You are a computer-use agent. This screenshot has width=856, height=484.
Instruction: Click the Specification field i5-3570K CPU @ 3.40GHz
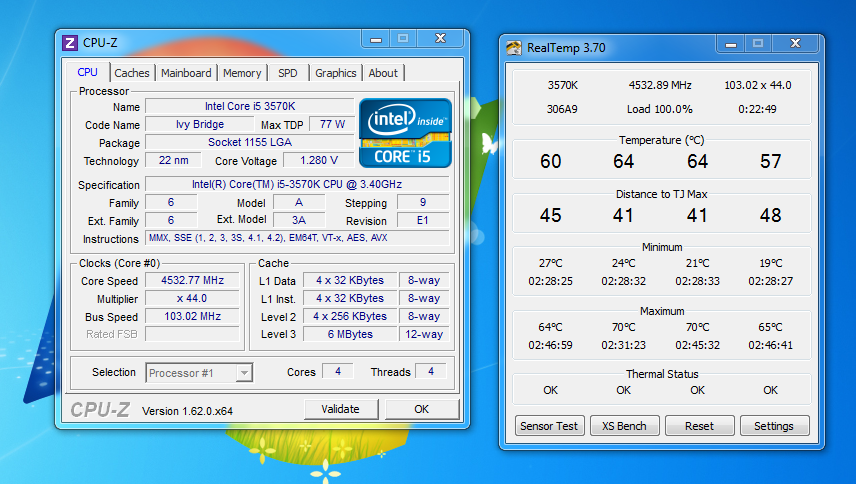click(x=297, y=184)
